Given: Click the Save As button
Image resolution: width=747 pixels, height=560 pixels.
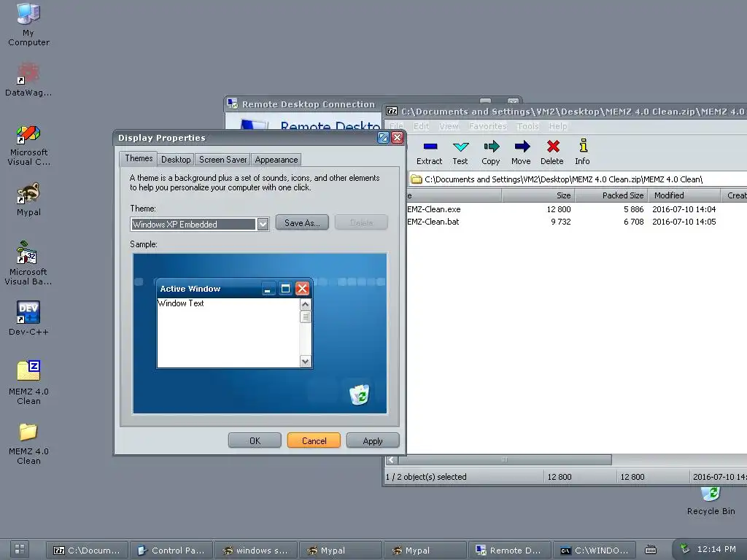Looking at the screenshot, I should (x=302, y=222).
